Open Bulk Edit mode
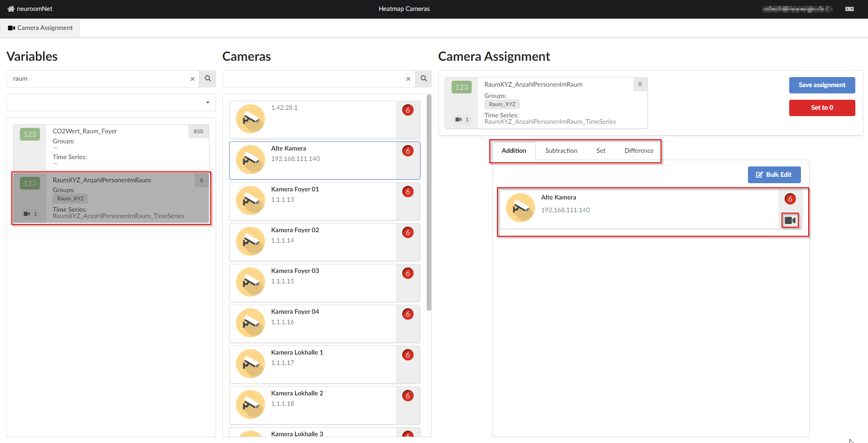The height and width of the screenshot is (443, 868). tap(774, 175)
